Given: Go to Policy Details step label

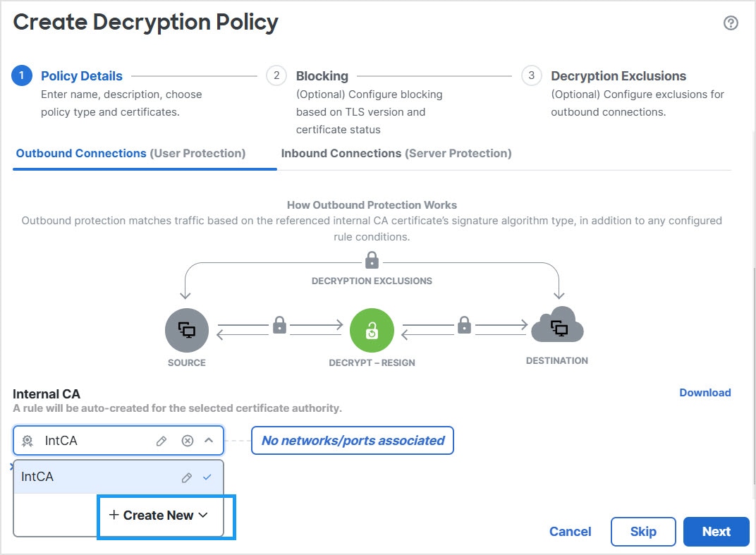Looking at the screenshot, I should tap(82, 76).
